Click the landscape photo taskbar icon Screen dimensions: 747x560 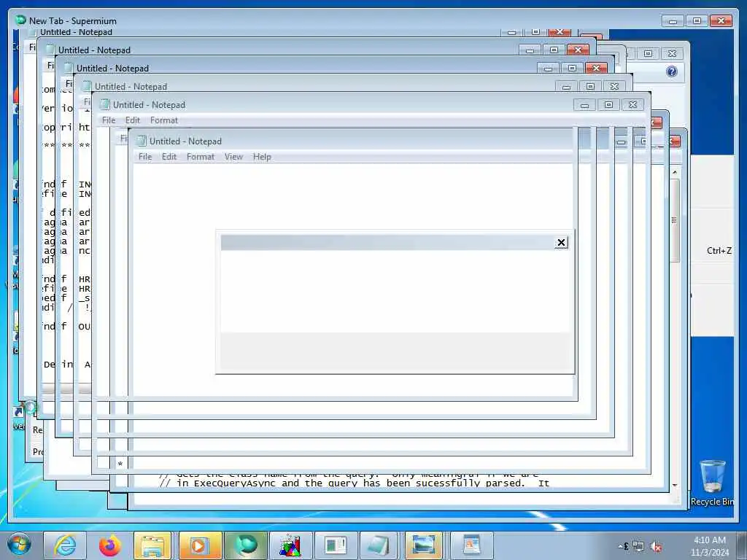click(424, 545)
